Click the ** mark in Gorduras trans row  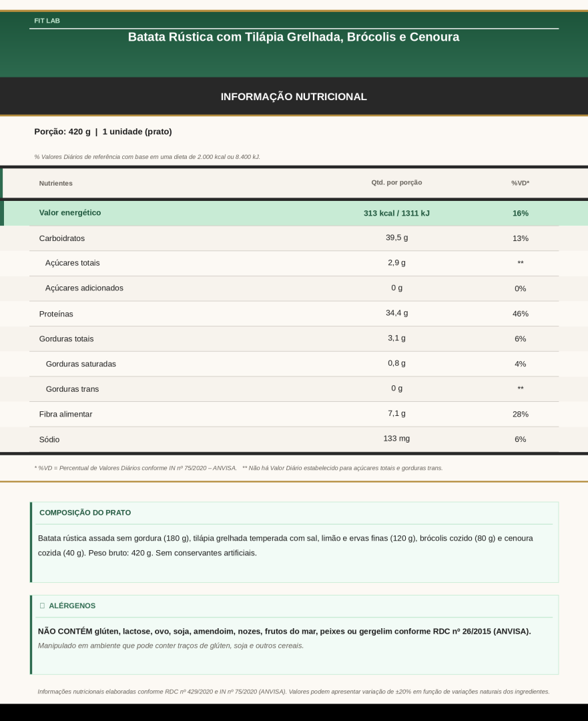click(x=520, y=388)
